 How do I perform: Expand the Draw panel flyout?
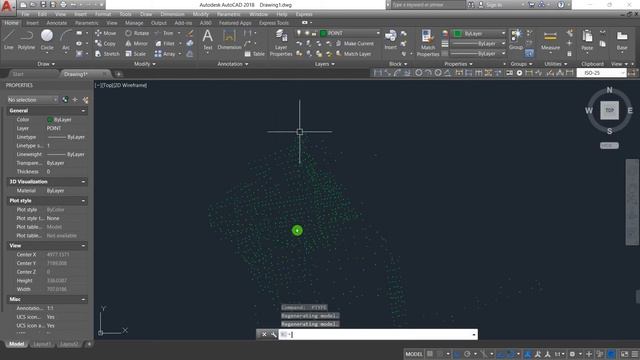(46, 64)
